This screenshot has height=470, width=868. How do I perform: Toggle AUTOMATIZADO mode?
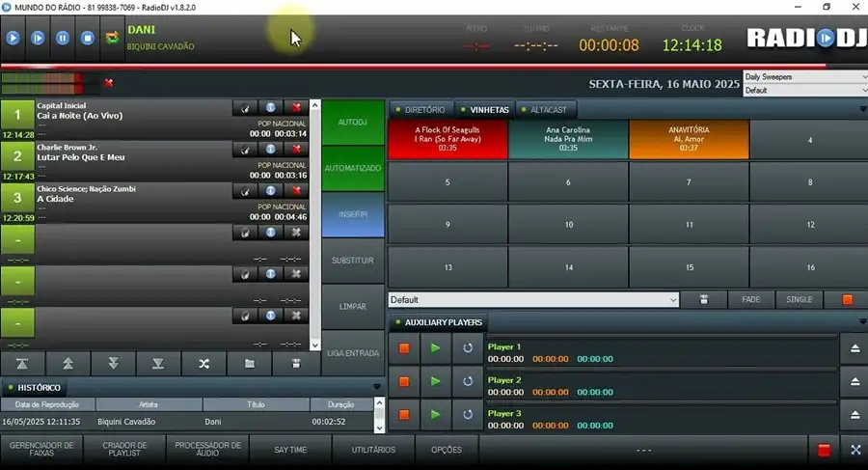point(353,169)
